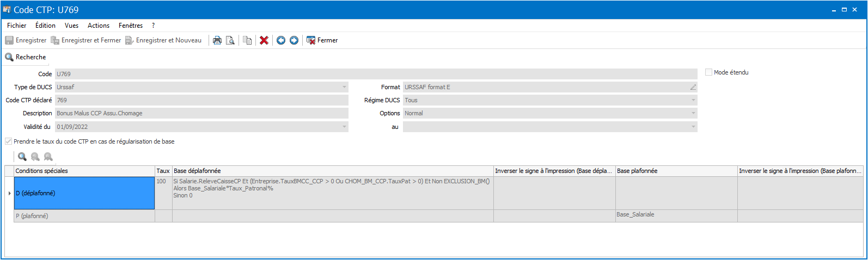Click the Taux column header
Image resolution: width=868 pixels, height=260 pixels.
click(163, 171)
